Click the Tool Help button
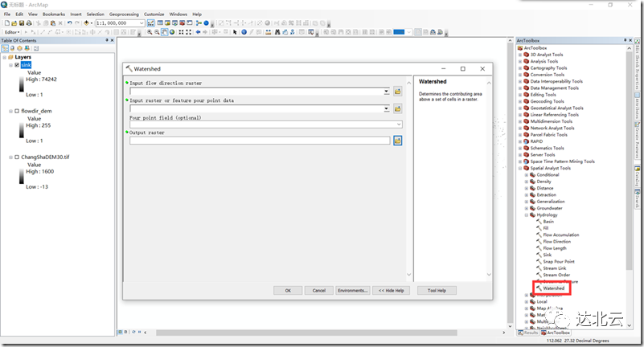644x347 pixels. pyautogui.click(x=437, y=291)
